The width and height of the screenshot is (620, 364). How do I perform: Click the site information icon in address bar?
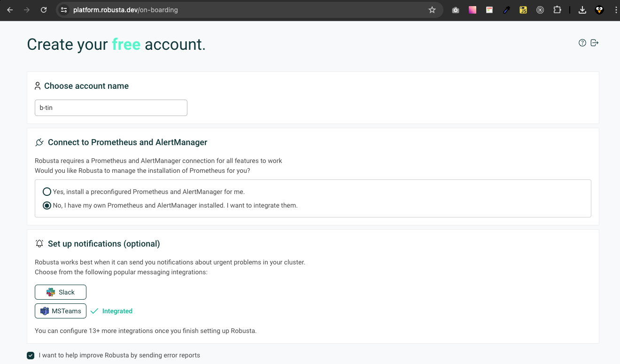[x=64, y=10]
